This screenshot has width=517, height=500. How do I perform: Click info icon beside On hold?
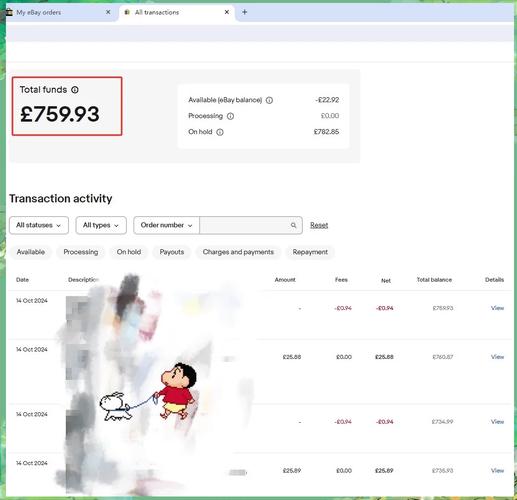coord(220,132)
